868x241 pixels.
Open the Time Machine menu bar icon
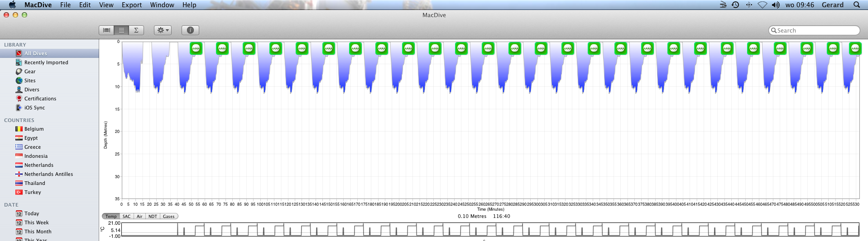pyautogui.click(x=735, y=5)
